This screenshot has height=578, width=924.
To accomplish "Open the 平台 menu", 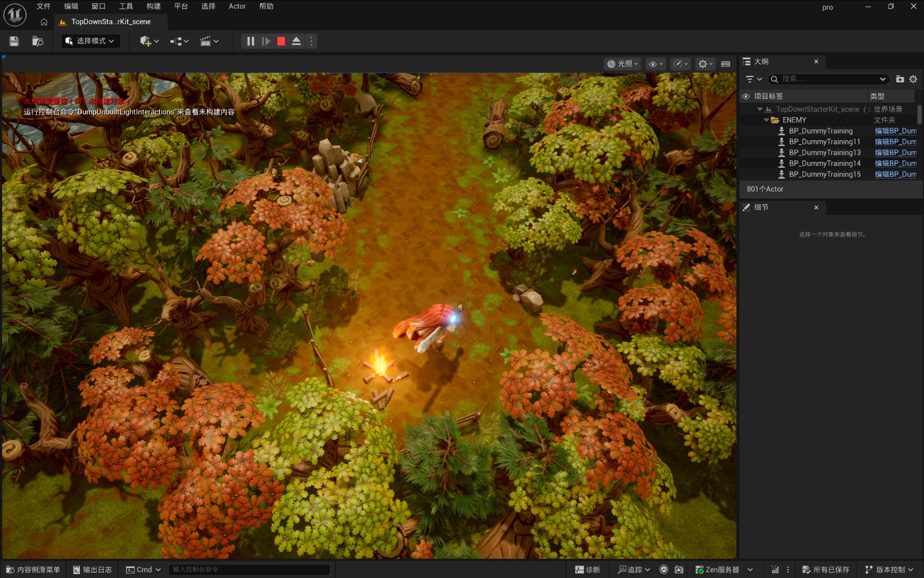I will [x=181, y=6].
